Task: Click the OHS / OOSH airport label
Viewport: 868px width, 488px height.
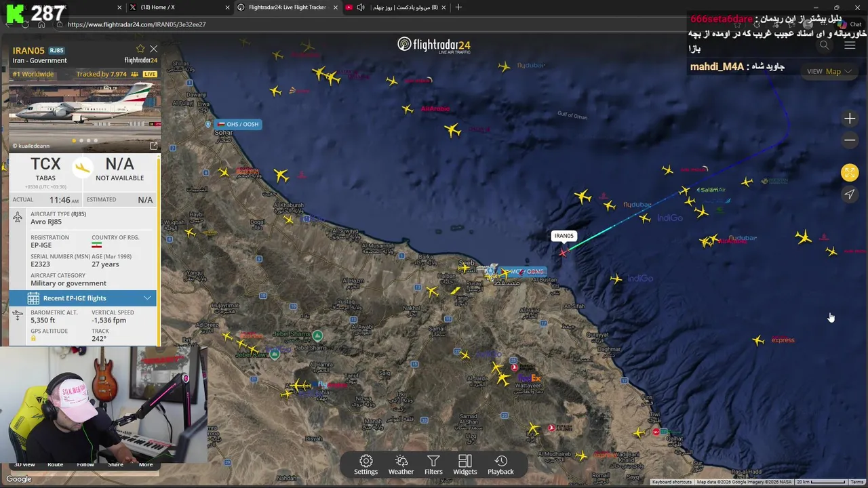Action: 238,124
